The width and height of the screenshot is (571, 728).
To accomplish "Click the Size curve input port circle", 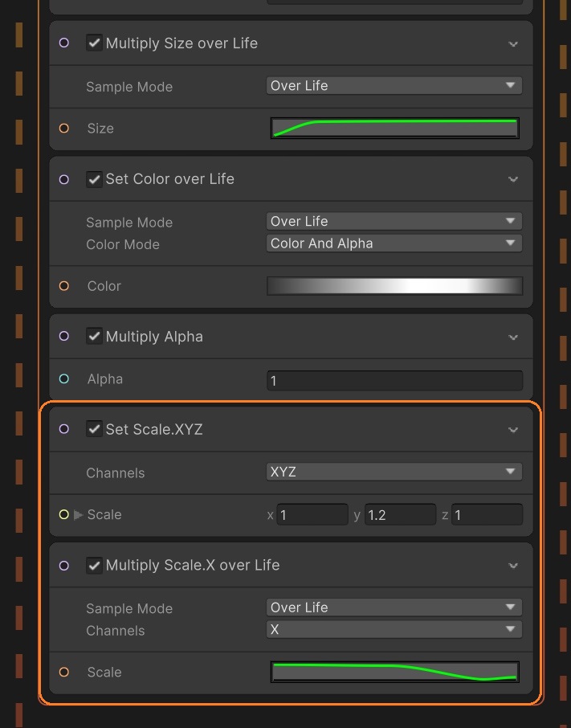I will coord(64,129).
